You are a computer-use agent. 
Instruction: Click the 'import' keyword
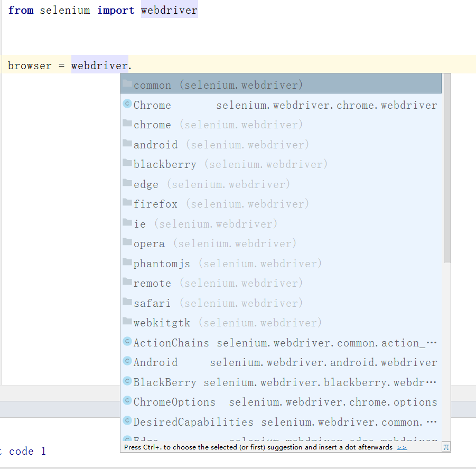coord(116,11)
